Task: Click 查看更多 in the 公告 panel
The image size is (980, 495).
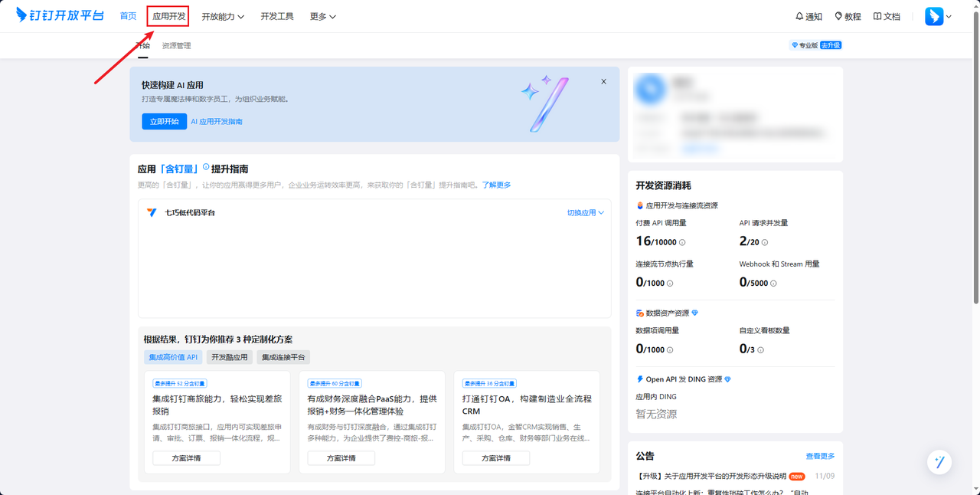Action: [820, 456]
